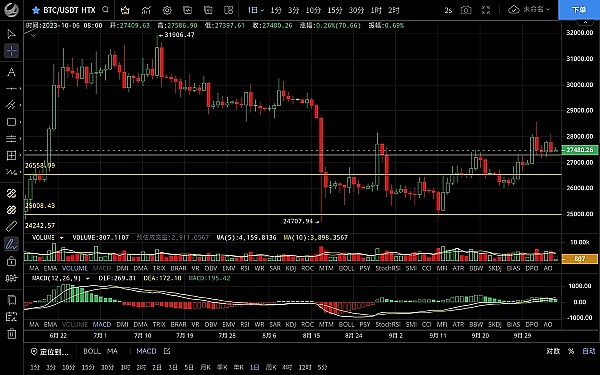Toggle the lock drawings icon
The image size is (600, 375).
(11, 261)
